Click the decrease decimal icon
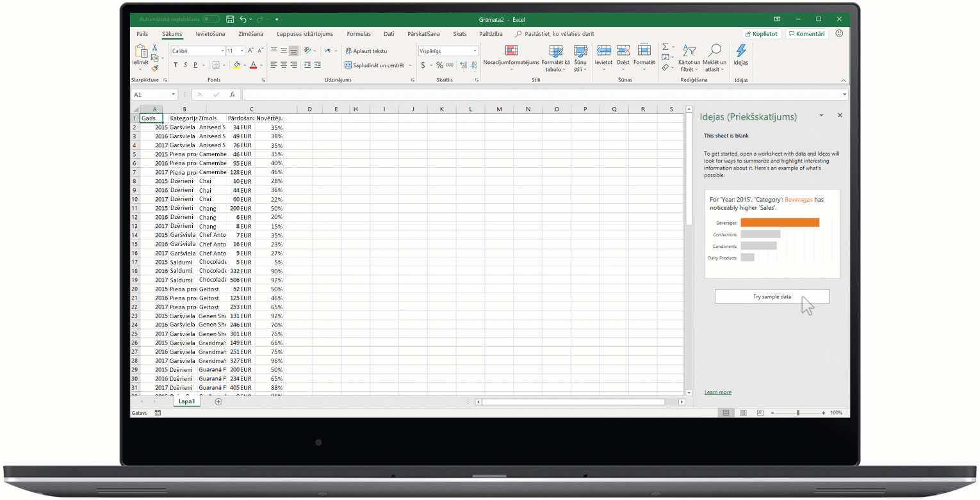The image size is (980, 500). tap(473, 65)
